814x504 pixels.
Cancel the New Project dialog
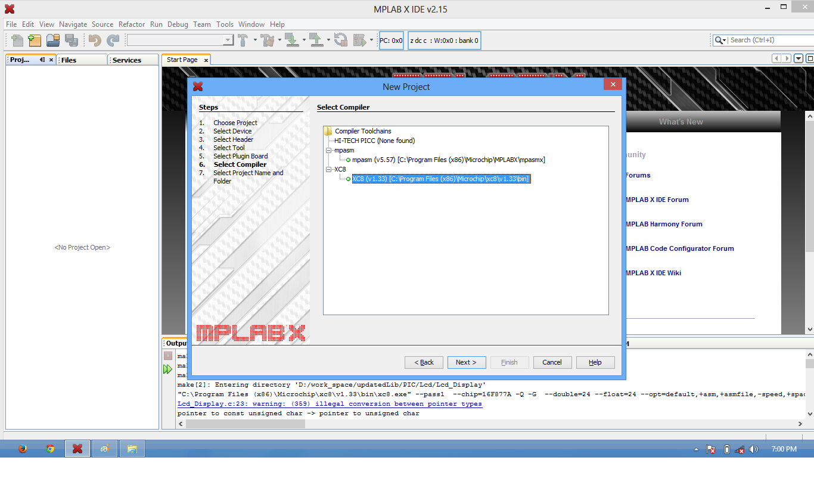tap(552, 362)
